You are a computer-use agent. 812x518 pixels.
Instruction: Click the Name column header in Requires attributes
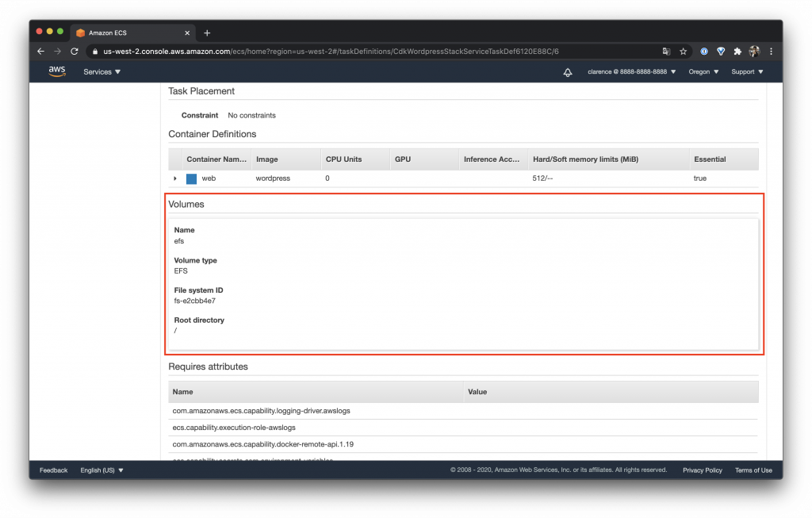(316, 392)
